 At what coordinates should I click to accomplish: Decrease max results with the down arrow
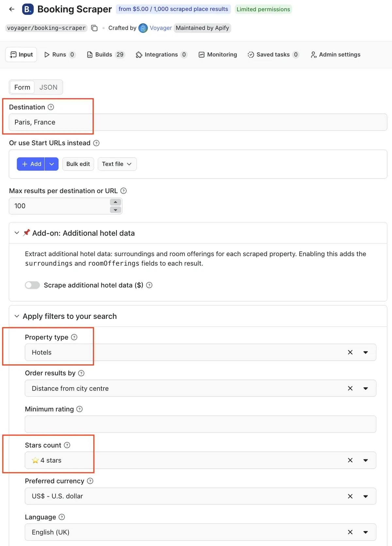(115, 210)
